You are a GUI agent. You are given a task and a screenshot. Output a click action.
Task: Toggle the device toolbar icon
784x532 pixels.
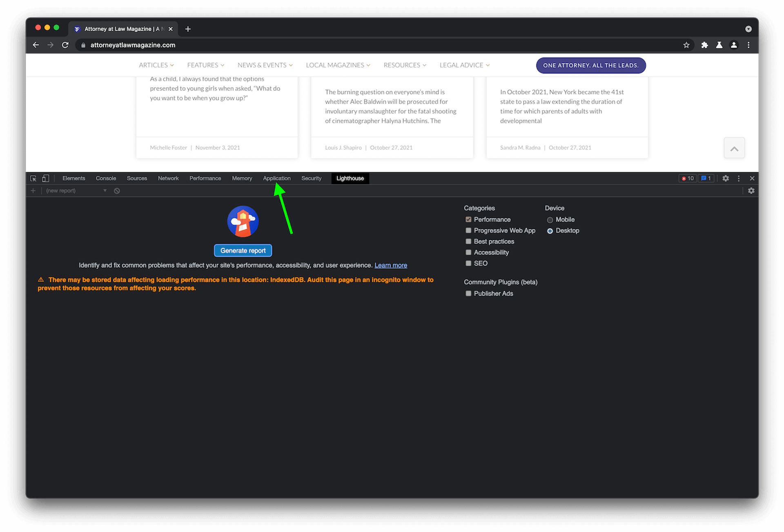click(x=46, y=178)
